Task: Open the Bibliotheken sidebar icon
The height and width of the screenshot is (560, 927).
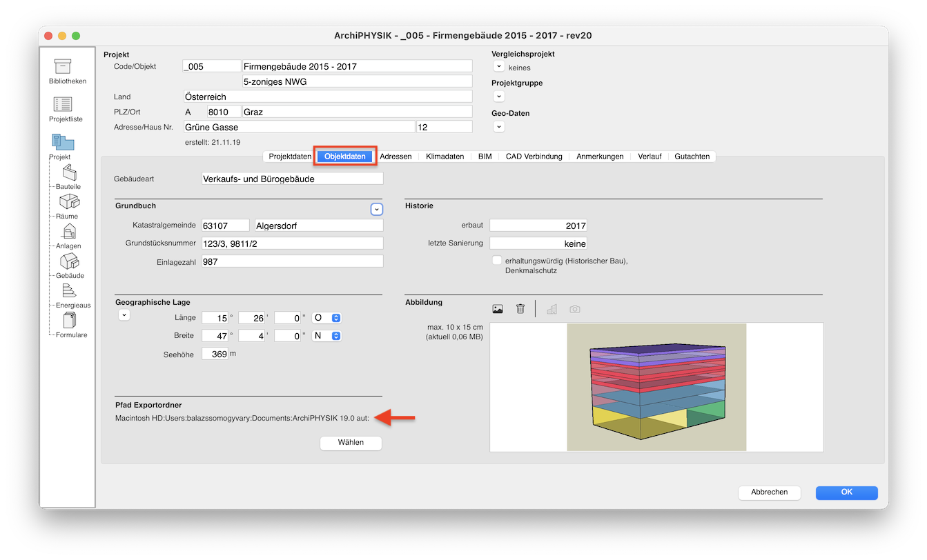Action: [63, 66]
